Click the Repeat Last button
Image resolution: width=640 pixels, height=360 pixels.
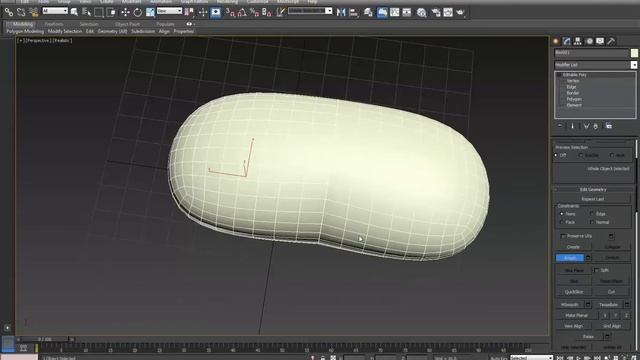click(593, 199)
